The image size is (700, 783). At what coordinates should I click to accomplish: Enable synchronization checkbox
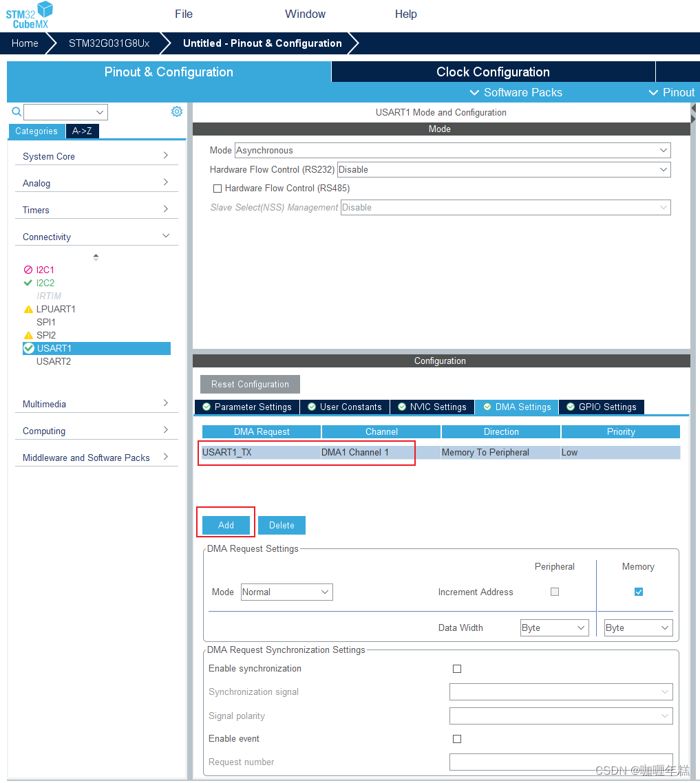coord(456,669)
